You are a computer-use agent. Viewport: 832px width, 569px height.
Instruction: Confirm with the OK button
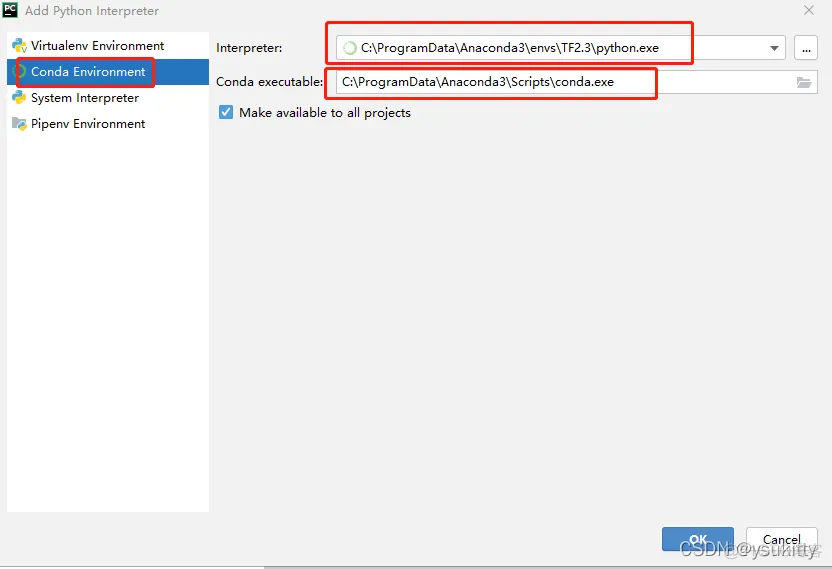click(697, 540)
